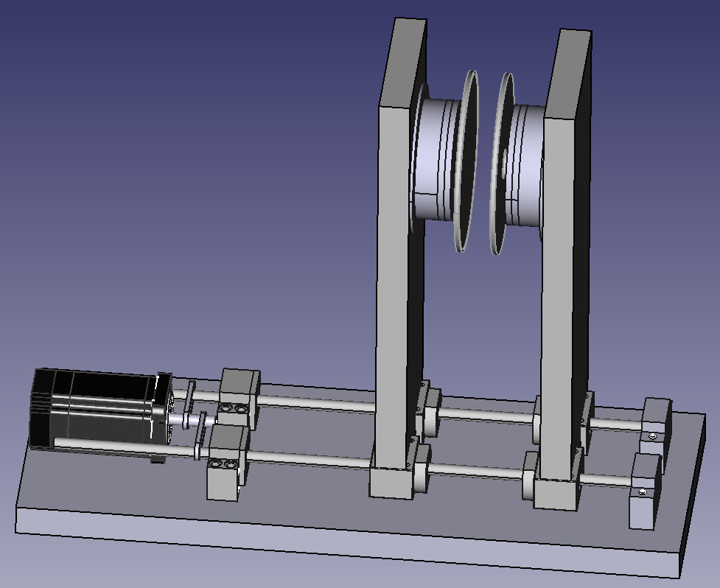The image size is (720, 588).
Task: Click the motor shaft coupling
Action: coord(193,420)
